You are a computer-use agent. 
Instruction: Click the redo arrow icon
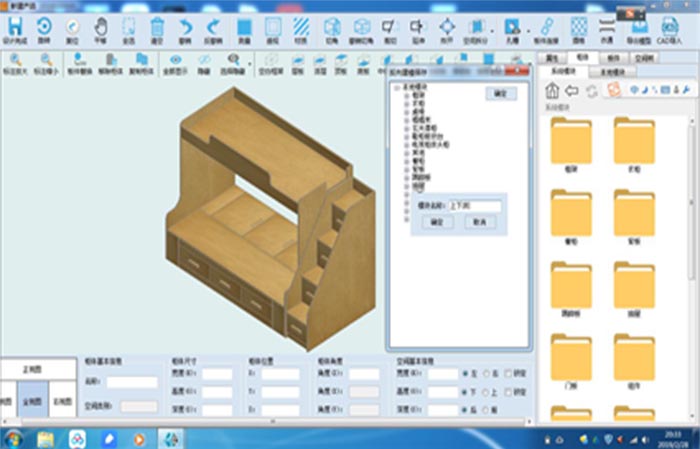212,27
